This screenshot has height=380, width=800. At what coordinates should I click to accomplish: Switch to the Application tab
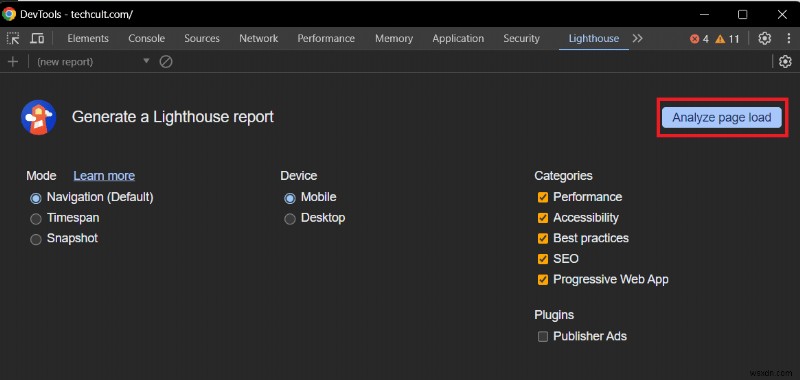coord(458,38)
